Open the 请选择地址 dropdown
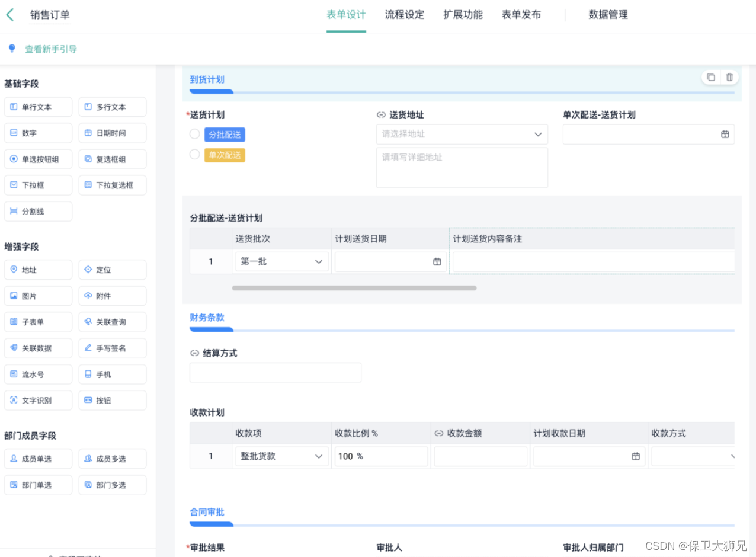This screenshot has width=756, height=557. click(x=462, y=134)
